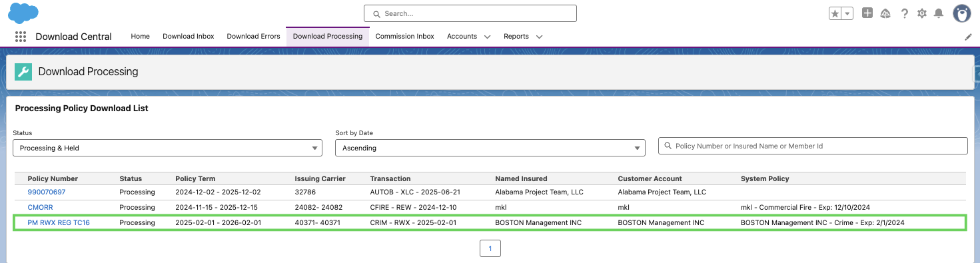The width and height of the screenshot is (980, 263).
Task: Open the Salesforce Help question mark icon
Action: 905,13
